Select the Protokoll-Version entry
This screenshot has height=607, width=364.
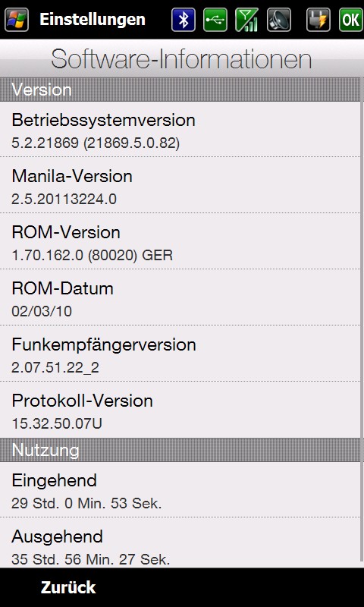180,410
